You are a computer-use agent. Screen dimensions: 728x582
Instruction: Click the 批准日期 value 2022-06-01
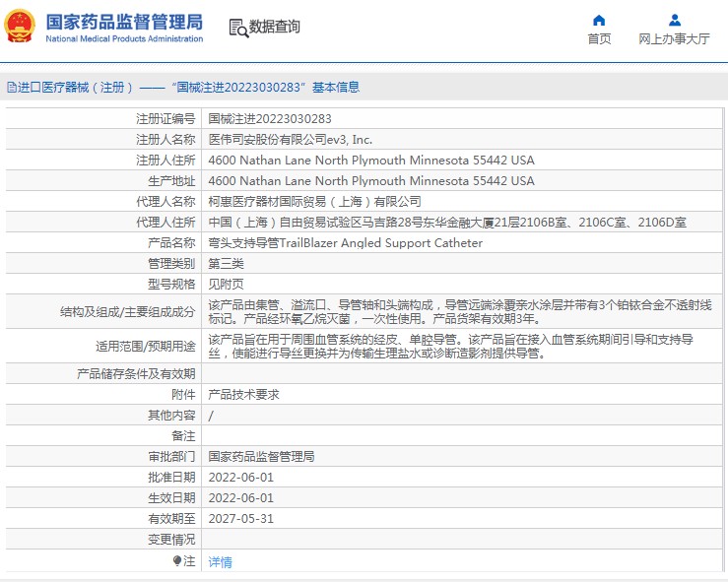click(x=241, y=477)
